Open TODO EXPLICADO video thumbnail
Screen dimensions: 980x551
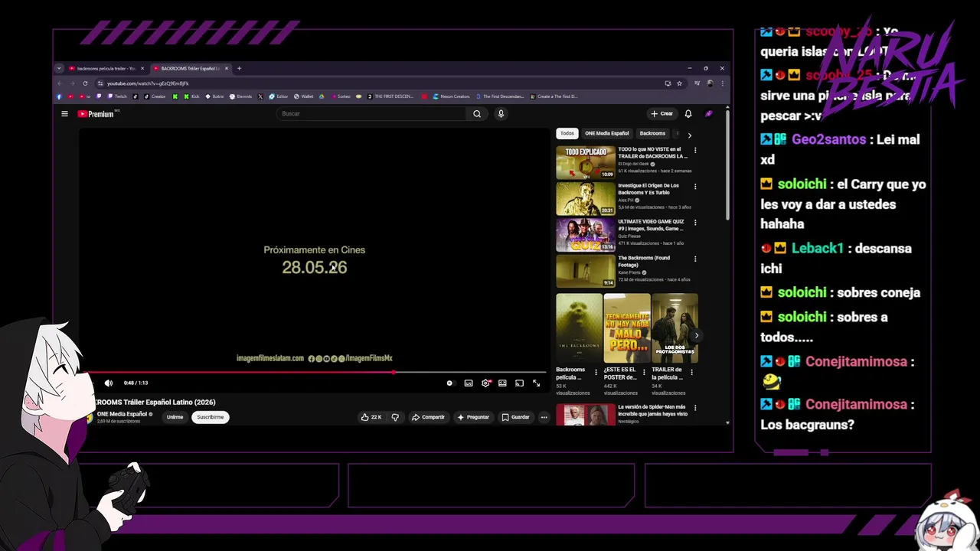586,162
